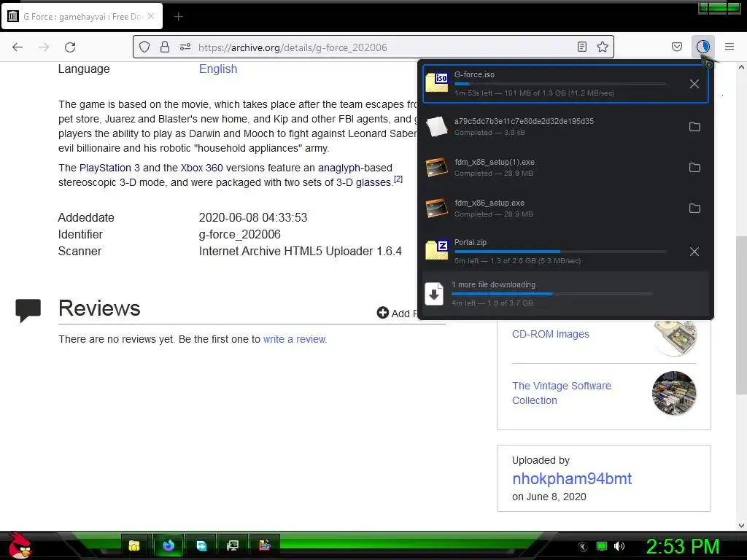The height and width of the screenshot is (560, 747).
Task: Open the English language link
Action: click(217, 69)
